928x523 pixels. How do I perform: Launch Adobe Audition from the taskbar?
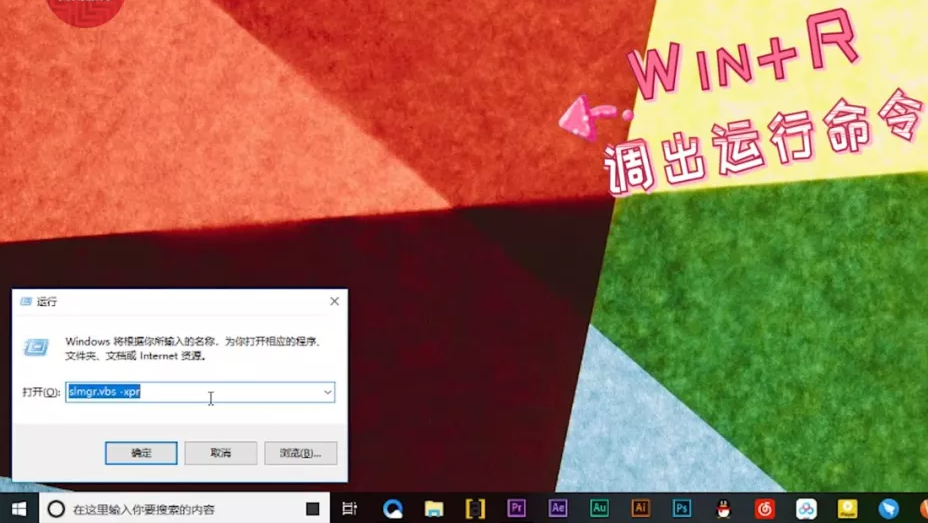[x=599, y=508]
